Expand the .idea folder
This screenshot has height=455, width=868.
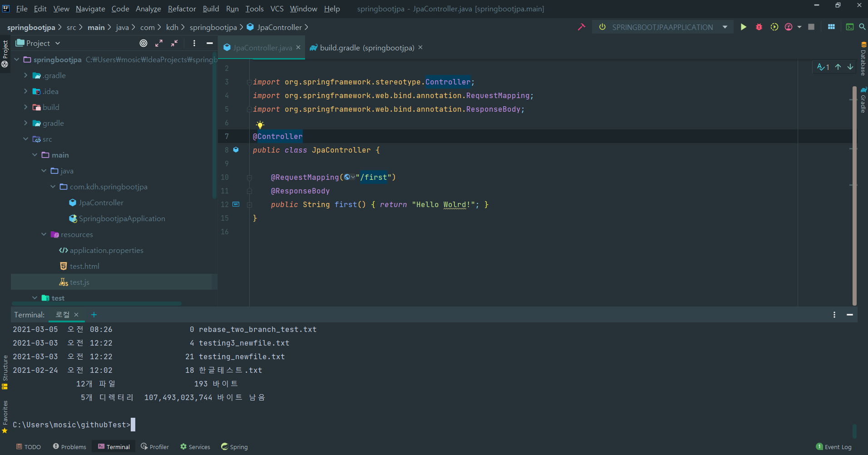(26, 91)
